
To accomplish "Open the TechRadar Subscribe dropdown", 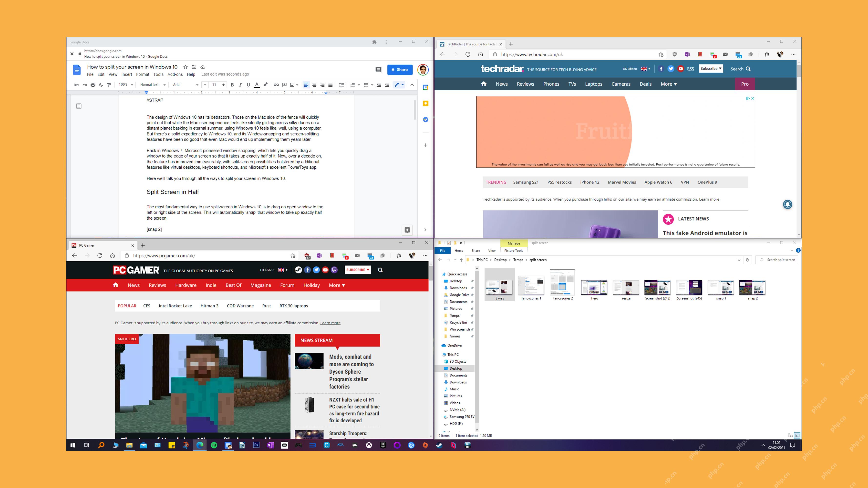I will click(x=711, y=69).
